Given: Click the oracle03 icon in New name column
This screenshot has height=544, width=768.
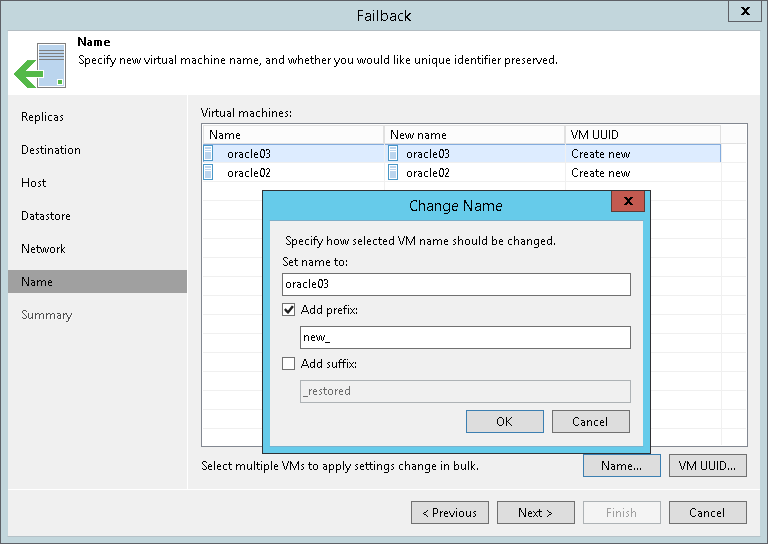Looking at the screenshot, I should pyautogui.click(x=393, y=154).
